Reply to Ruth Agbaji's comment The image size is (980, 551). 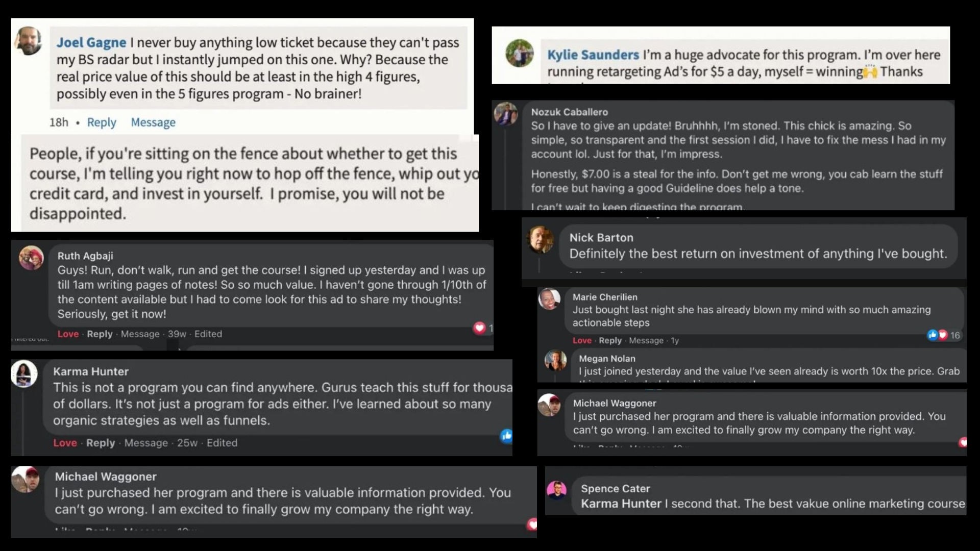coord(100,334)
